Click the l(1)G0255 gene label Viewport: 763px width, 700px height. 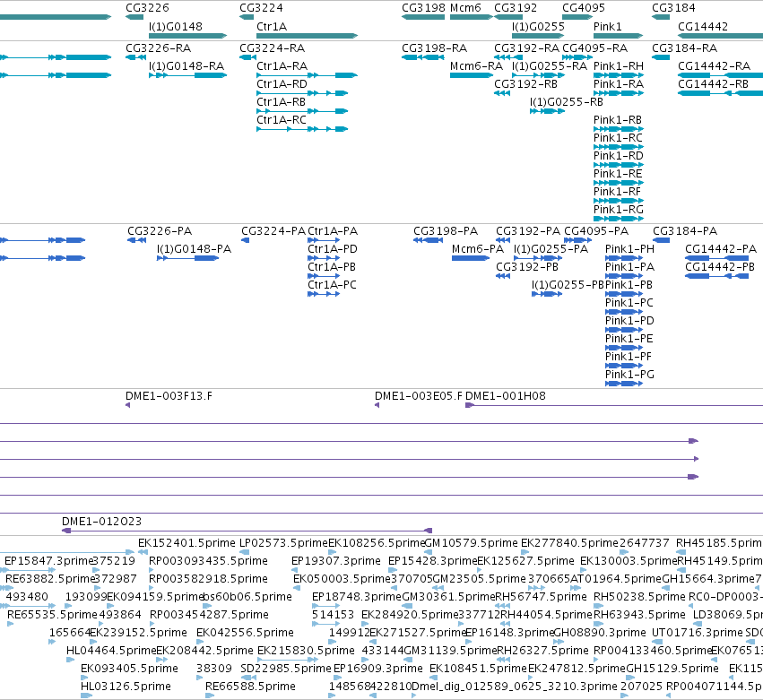pos(538,26)
